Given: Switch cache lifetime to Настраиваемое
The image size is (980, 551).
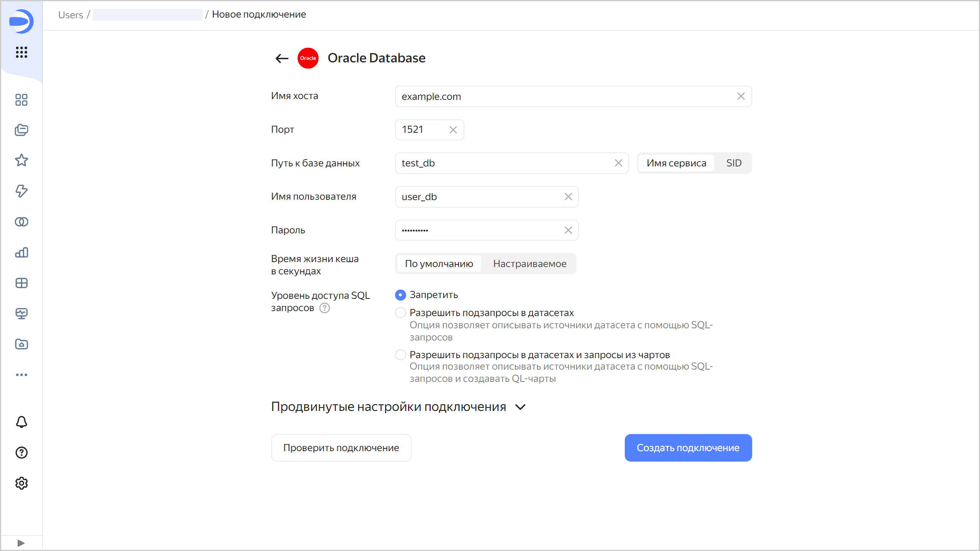Looking at the screenshot, I should 529,264.
